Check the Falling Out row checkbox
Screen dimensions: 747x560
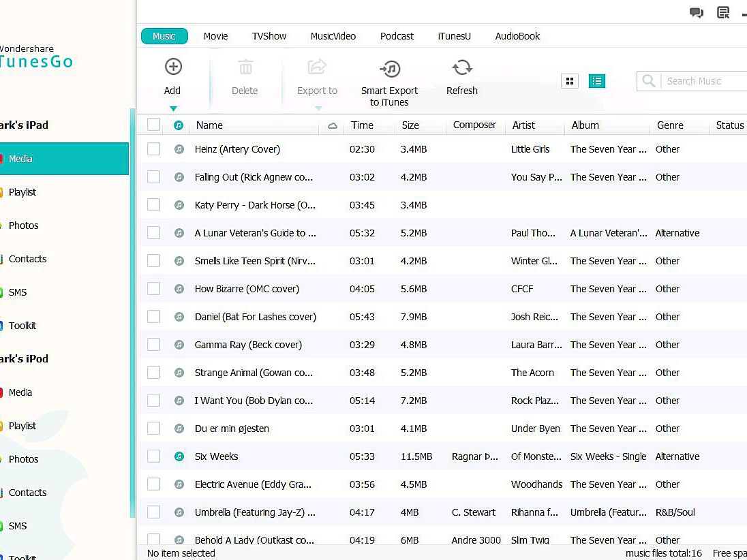click(153, 176)
